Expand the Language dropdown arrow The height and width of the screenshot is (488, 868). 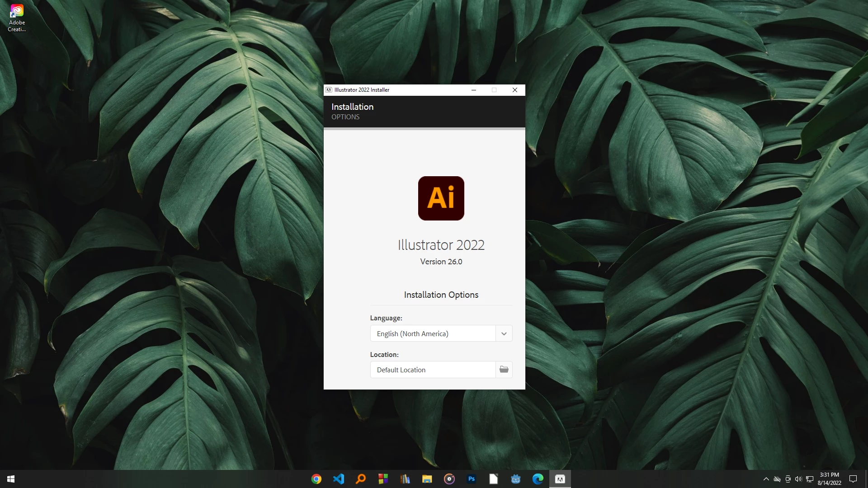point(504,333)
